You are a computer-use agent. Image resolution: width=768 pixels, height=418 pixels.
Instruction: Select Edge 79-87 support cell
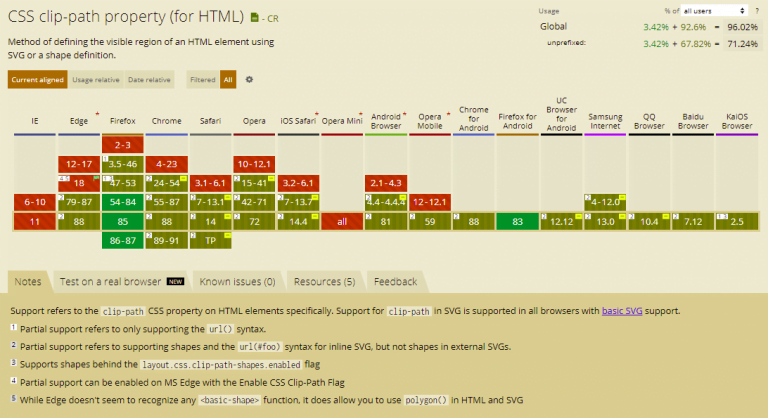click(x=79, y=202)
